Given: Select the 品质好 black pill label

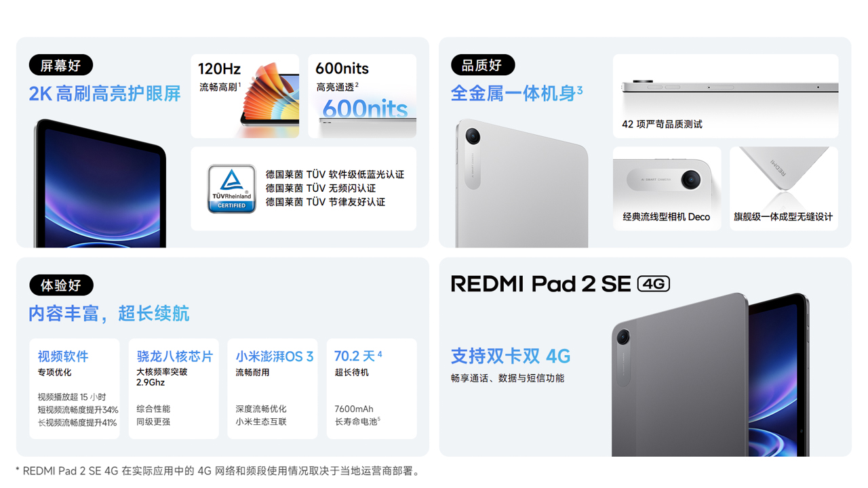Looking at the screenshot, I should 483,65.
